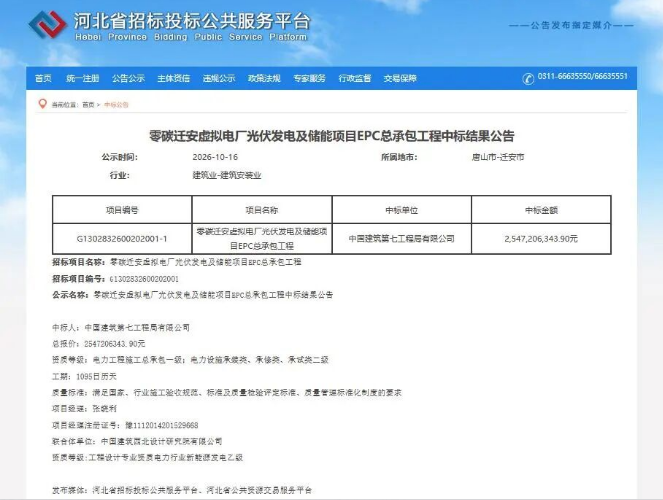Click the location pin icon in breadcrumb
663x500 pixels.
click(42, 104)
